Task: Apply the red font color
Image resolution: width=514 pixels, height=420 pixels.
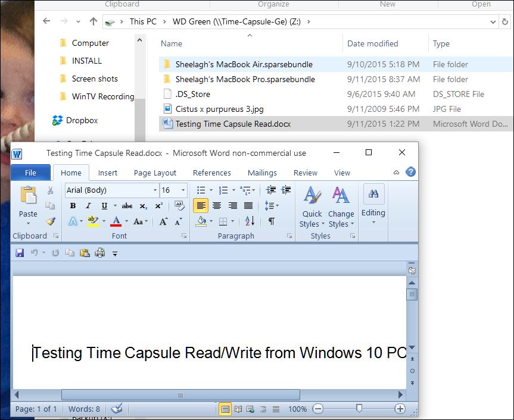Action: (x=116, y=221)
